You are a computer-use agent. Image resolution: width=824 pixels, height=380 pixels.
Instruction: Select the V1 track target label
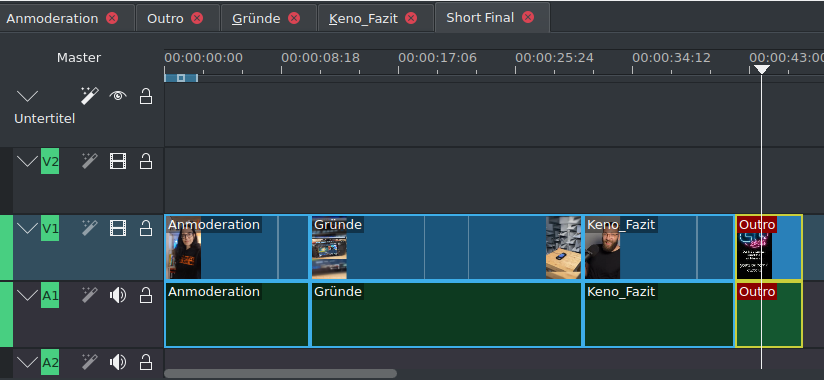click(50, 228)
